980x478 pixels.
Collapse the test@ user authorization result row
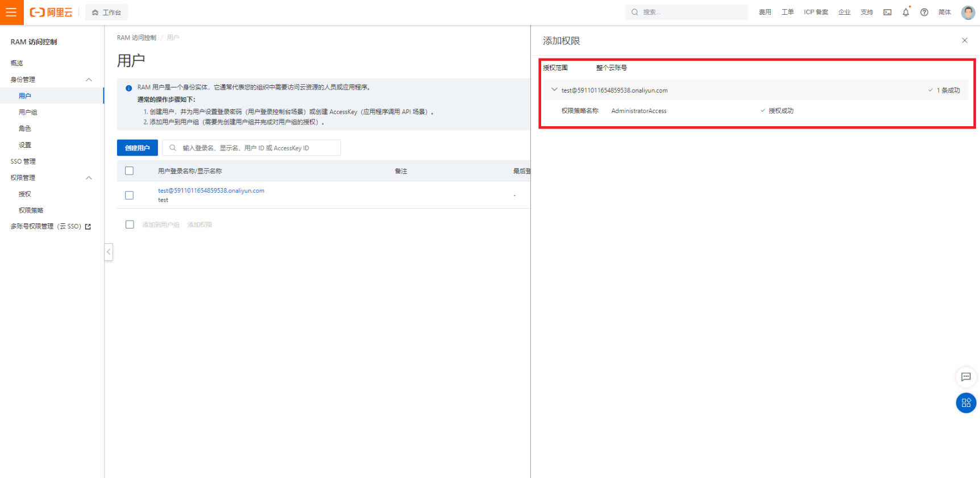click(x=554, y=90)
